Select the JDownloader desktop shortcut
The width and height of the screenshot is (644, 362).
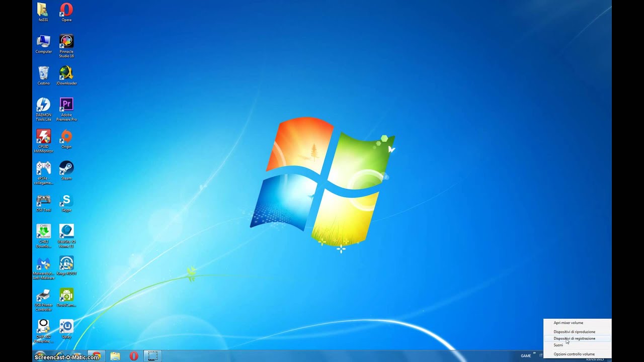[66, 75]
